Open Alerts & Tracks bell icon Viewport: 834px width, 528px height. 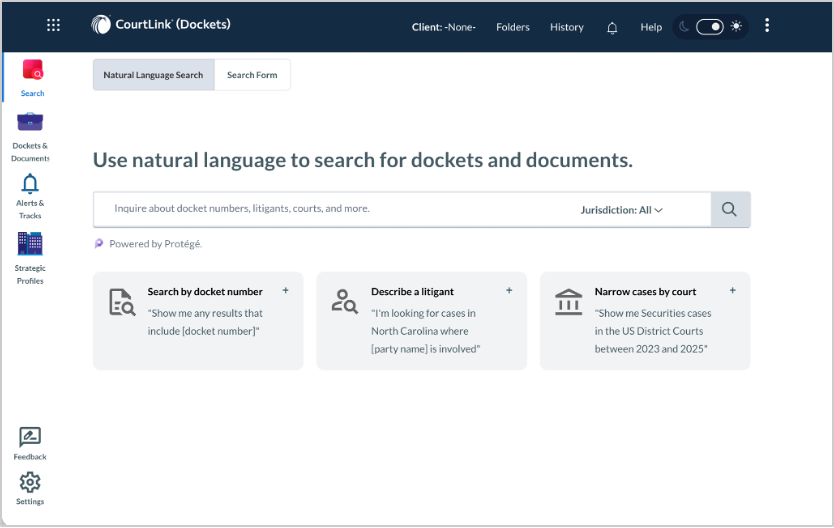30,183
